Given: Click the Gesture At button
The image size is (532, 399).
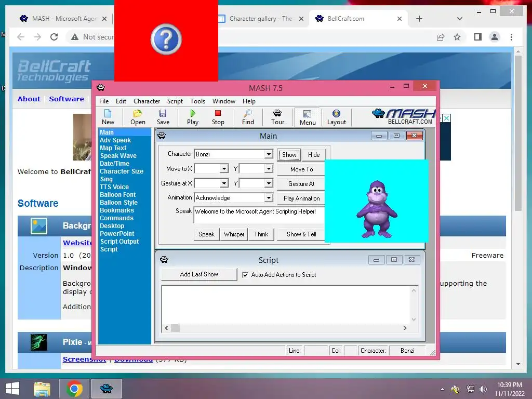Looking at the screenshot, I should coord(301,183).
